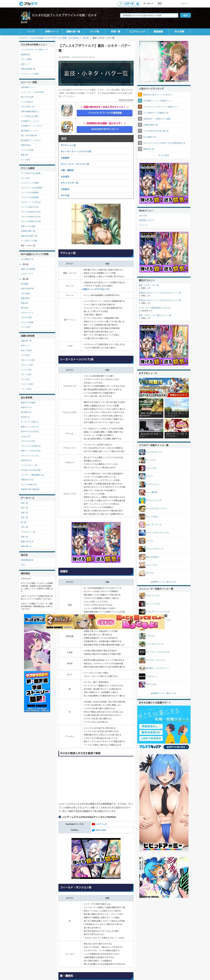Screen dimensions: 210x980
Task: Open the カゲマス game icon
Action: click(142, 573)
